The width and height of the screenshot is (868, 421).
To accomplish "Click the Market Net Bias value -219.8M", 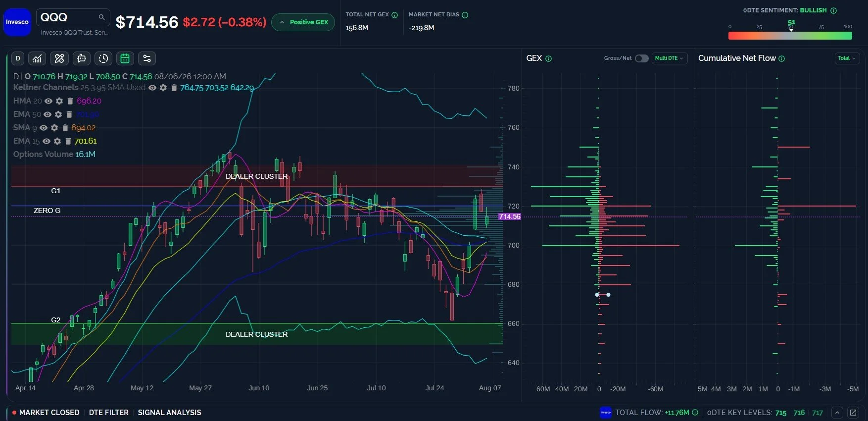I will point(422,28).
